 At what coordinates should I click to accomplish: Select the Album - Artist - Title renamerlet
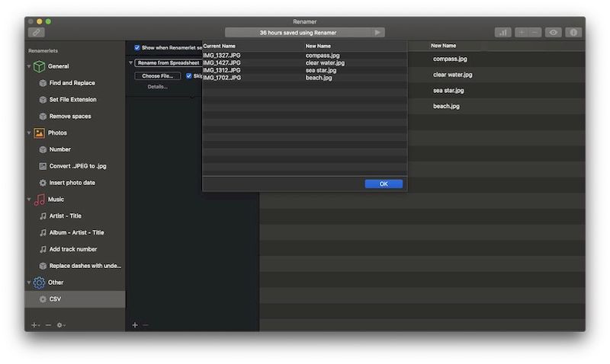click(x=77, y=233)
